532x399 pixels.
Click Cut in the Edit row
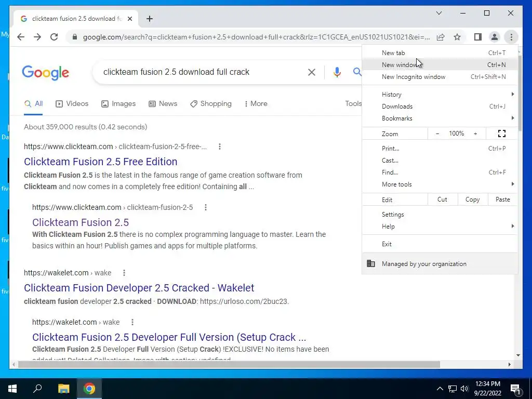[443, 199]
